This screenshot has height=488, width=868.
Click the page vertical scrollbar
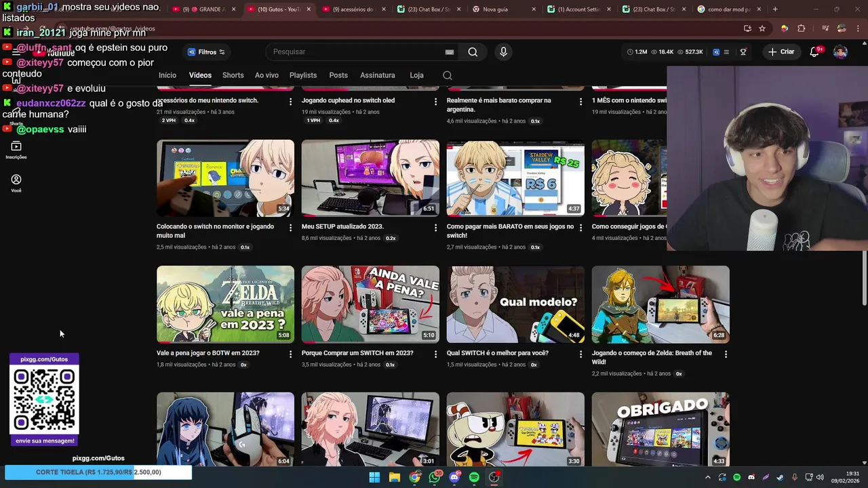click(x=864, y=278)
